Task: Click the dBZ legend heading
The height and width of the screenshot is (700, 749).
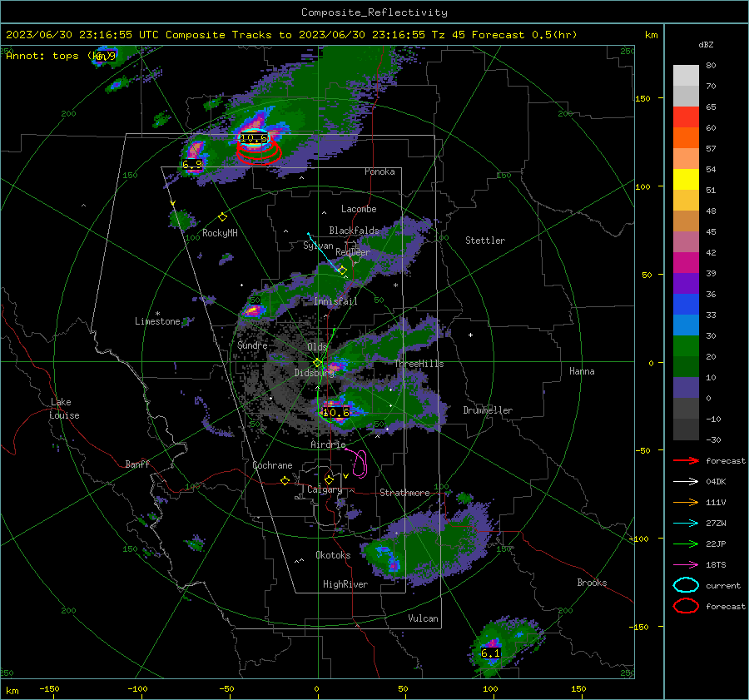Action: pos(706,44)
